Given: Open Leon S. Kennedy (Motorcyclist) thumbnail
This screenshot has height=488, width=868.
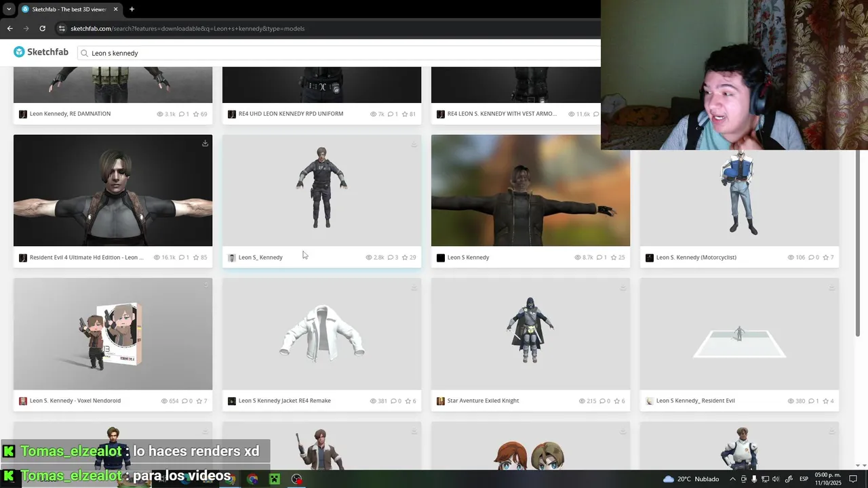Looking at the screenshot, I should pyautogui.click(x=739, y=198).
